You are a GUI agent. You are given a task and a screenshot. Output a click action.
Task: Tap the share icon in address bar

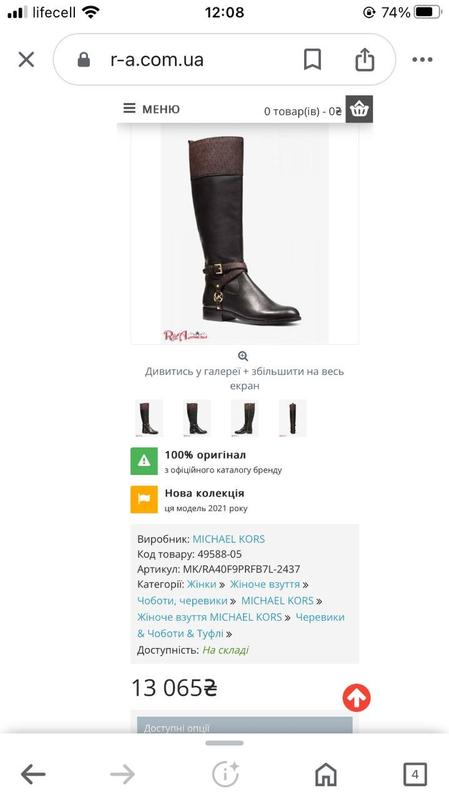coord(364,59)
